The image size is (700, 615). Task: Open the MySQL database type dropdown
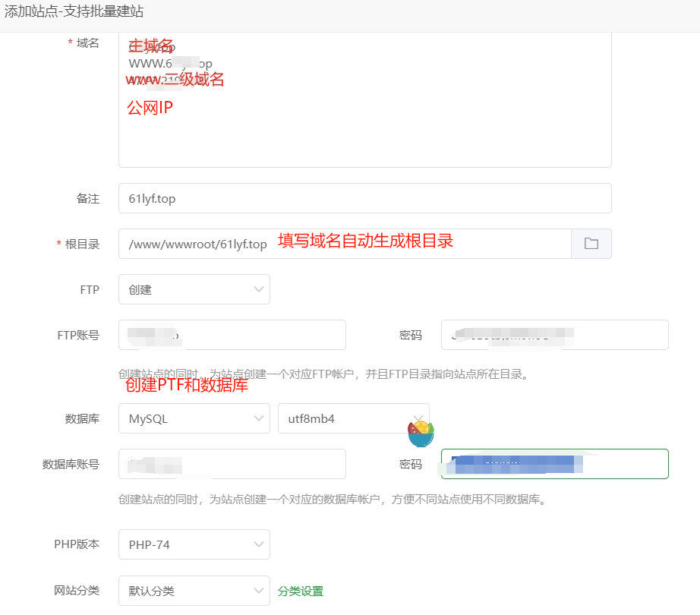(x=194, y=418)
